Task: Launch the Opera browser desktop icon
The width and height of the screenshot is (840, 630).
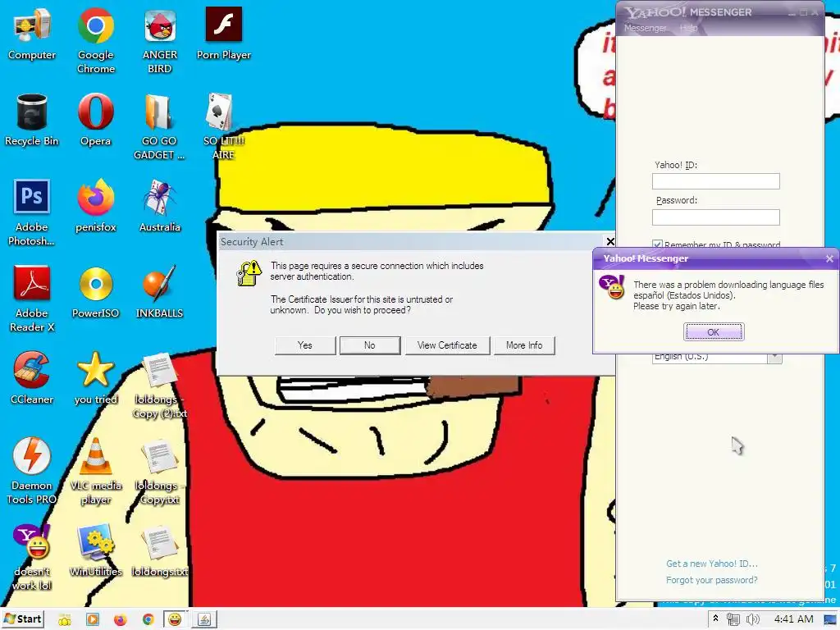Action: pyautogui.click(x=95, y=120)
